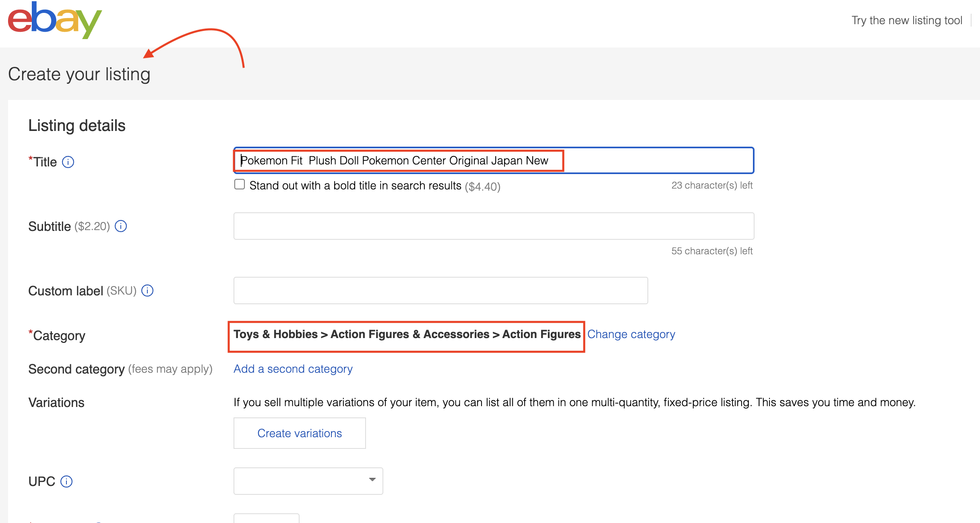Image resolution: width=980 pixels, height=523 pixels.
Task: Click the Create variations button
Action: tap(300, 433)
